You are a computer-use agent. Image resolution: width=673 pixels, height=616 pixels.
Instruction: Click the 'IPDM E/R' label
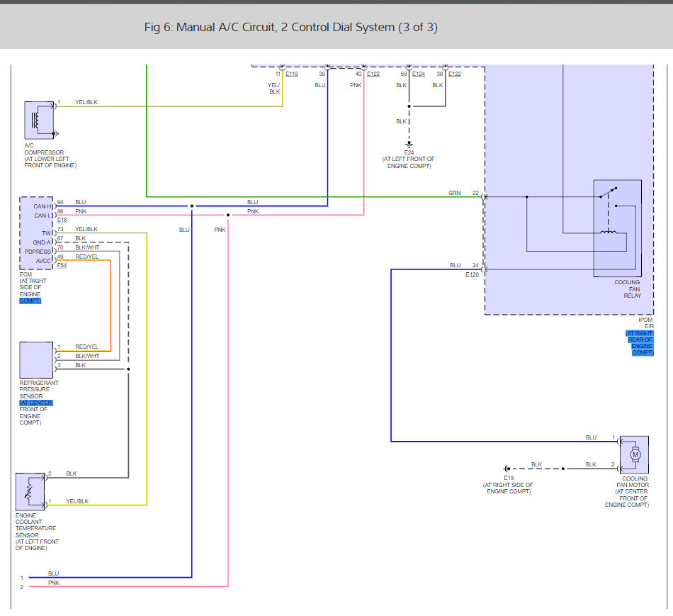(x=646, y=323)
